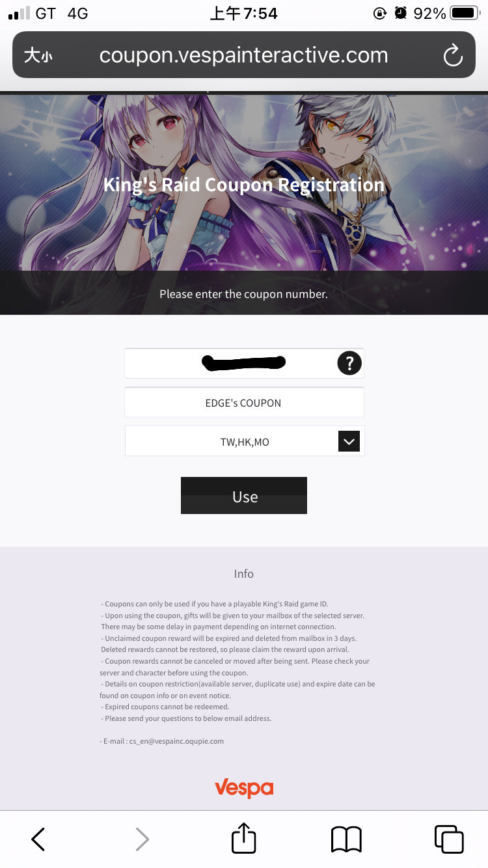Select the EDGE's COUPON text field
The image size is (488, 868).
[244, 402]
